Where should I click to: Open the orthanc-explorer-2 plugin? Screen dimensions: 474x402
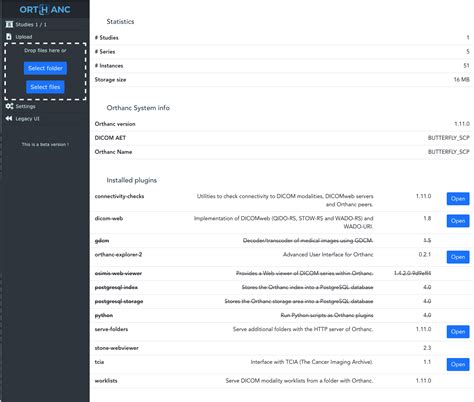point(458,257)
